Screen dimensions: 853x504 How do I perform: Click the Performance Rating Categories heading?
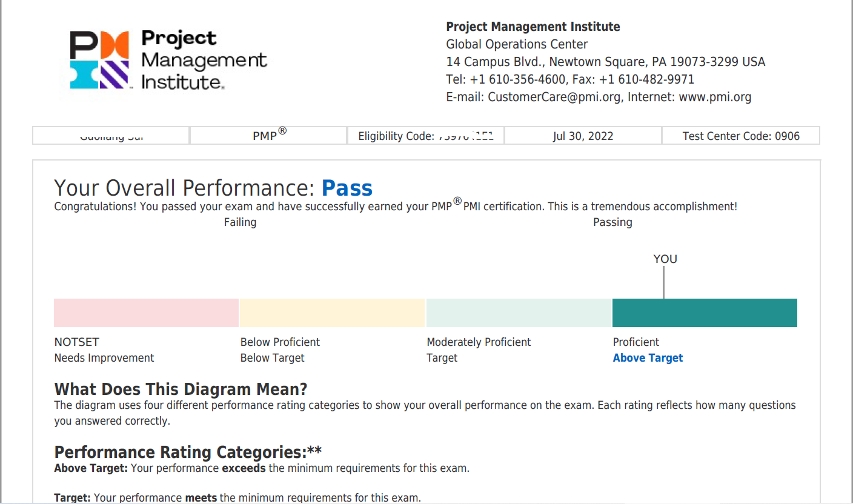188,453
